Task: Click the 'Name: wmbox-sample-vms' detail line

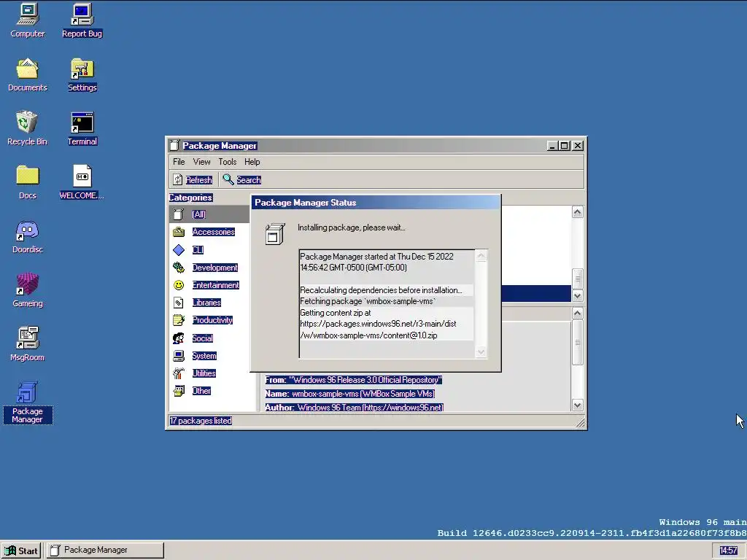Action: pos(350,394)
